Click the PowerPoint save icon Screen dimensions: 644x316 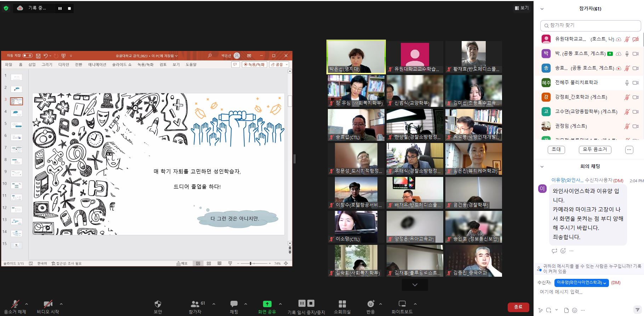(38, 56)
